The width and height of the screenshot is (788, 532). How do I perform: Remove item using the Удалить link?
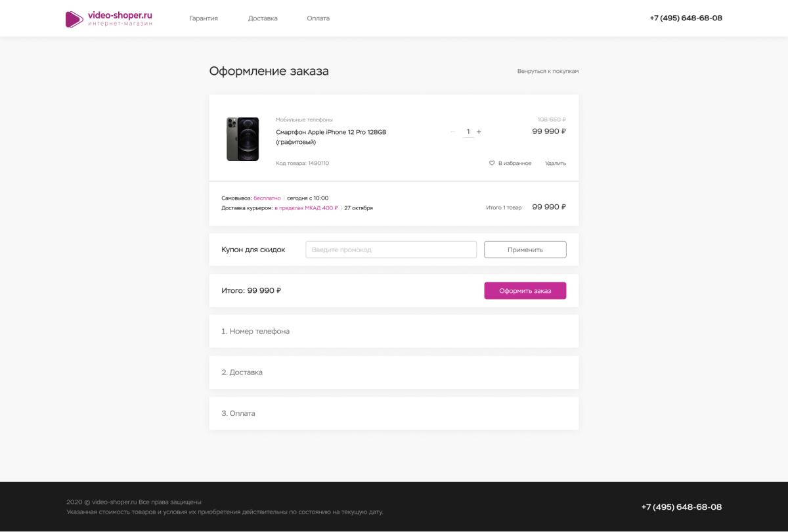[555, 163]
